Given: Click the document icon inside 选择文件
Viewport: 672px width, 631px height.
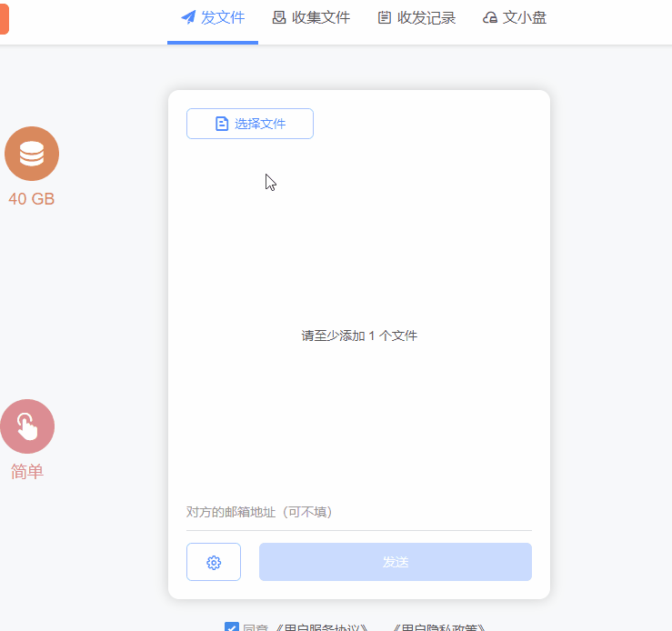Looking at the screenshot, I should tap(222, 124).
